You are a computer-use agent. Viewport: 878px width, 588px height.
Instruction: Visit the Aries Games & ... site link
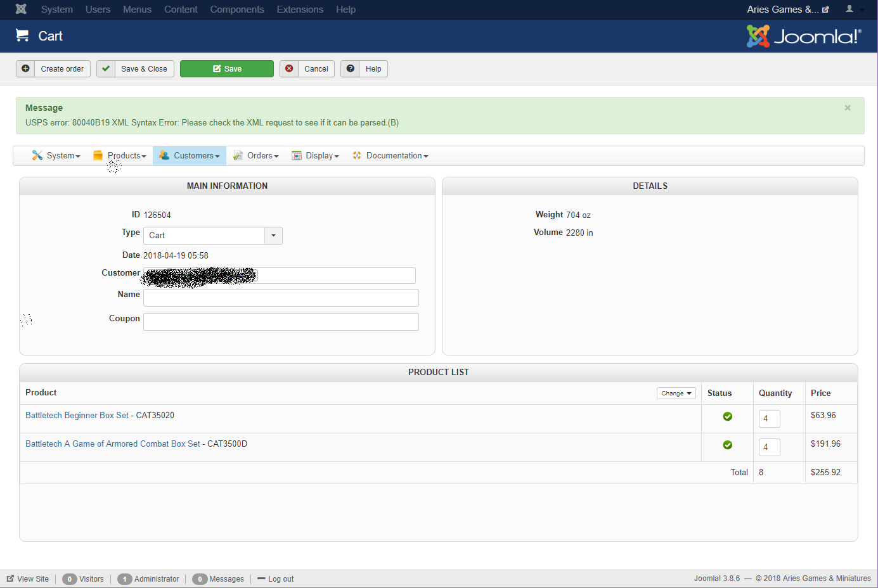pos(788,10)
